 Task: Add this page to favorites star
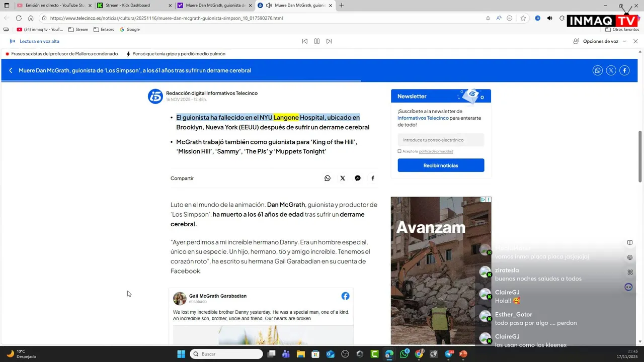[523, 18]
